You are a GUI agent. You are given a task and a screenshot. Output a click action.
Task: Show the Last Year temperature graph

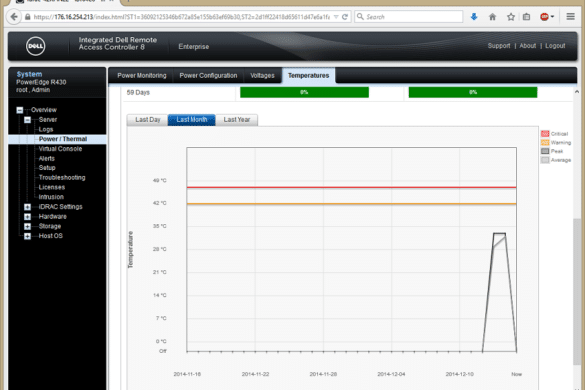(x=237, y=120)
